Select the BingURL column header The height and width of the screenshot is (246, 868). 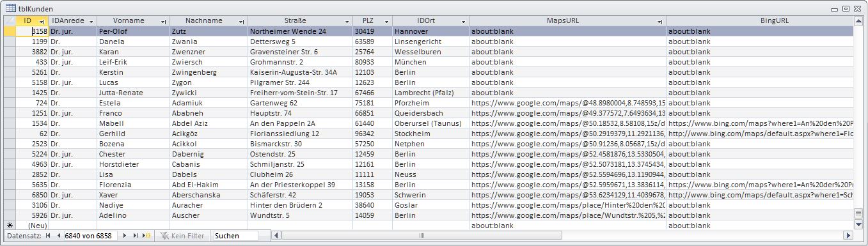click(760, 21)
